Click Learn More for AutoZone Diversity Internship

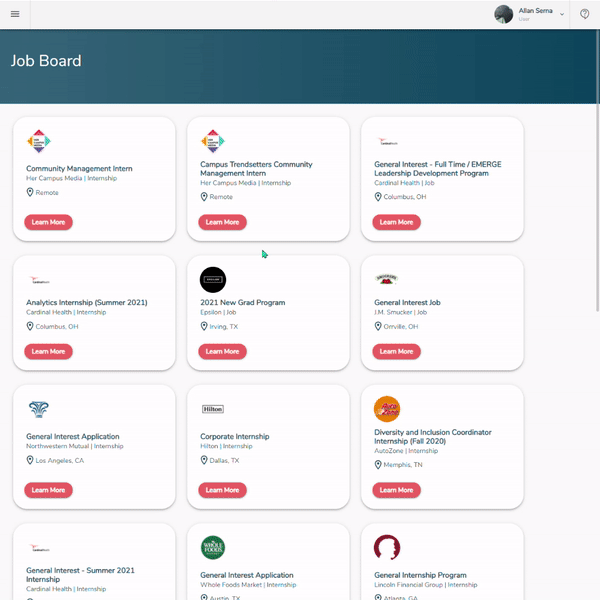click(x=396, y=490)
